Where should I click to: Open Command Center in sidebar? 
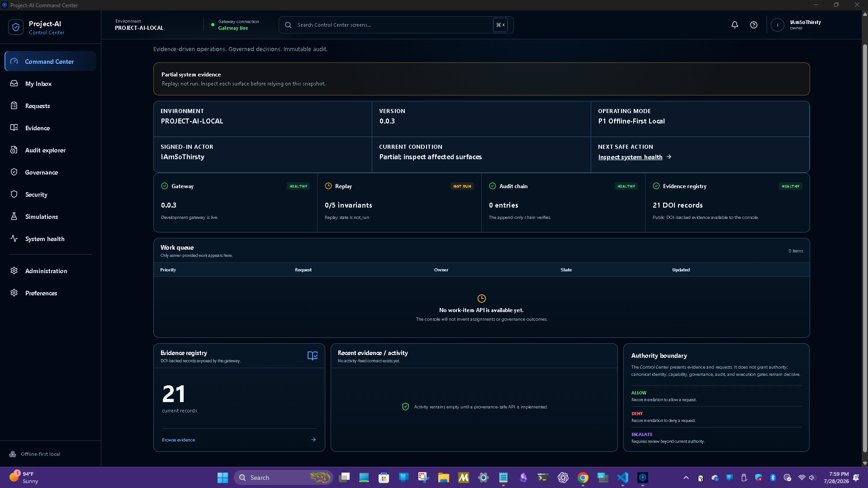(50, 62)
